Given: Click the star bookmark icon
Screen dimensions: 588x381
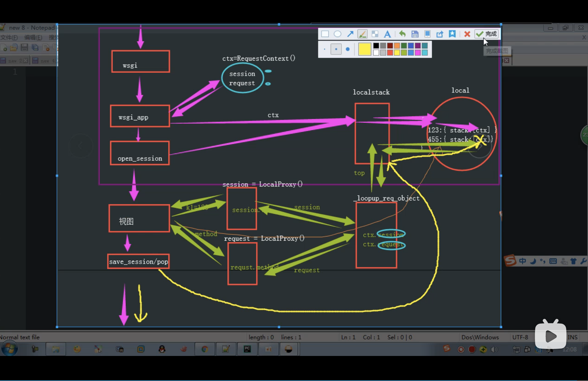Looking at the screenshot, I should tap(452, 34).
